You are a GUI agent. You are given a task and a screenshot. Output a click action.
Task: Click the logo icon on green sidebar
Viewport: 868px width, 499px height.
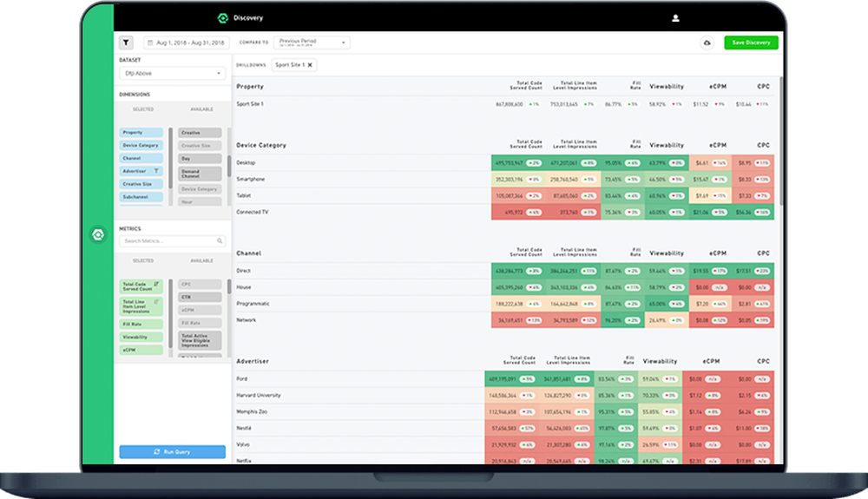[x=98, y=234]
